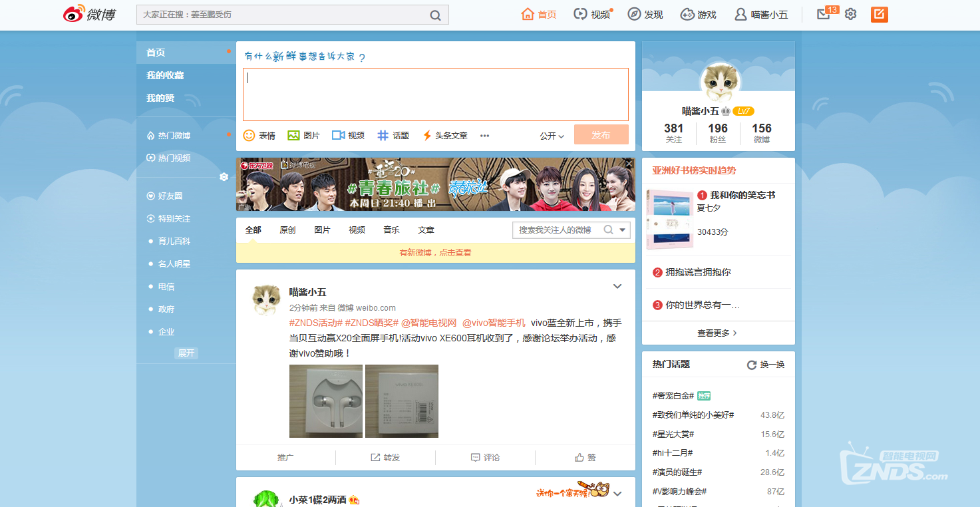The width and height of the screenshot is (980, 507).
Task: Open the 名人明星 group
Action: 174,264
